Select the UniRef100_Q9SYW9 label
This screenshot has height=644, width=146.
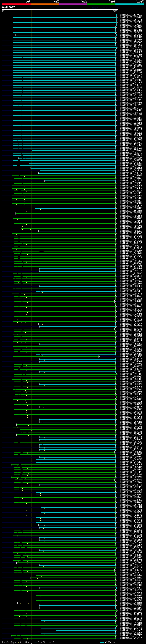131,65
